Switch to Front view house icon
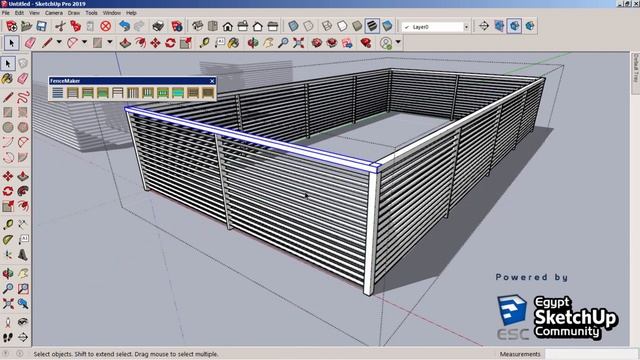640x360 pixels. tap(228, 27)
